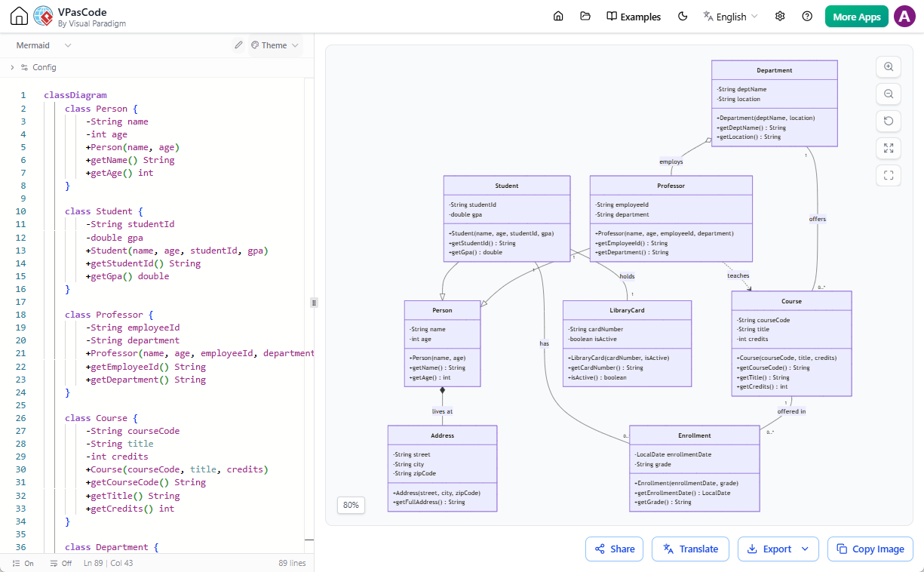
Task: Click code line 1 classDiagram
Action: point(75,95)
